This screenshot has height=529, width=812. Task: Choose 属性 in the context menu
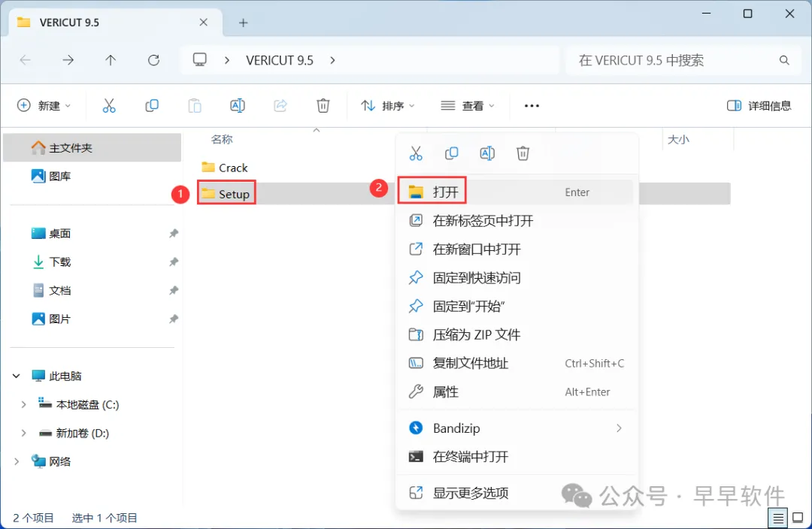click(516, 391)
